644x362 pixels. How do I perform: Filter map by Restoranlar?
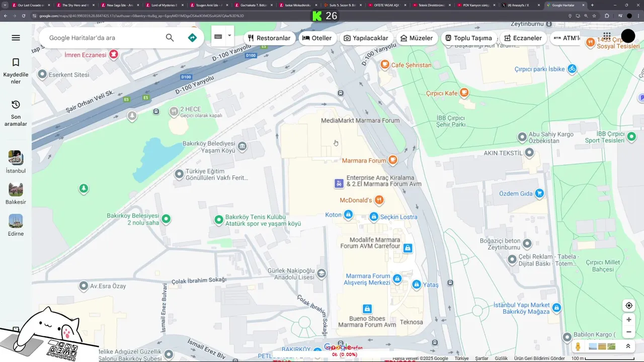coord(270,38)
